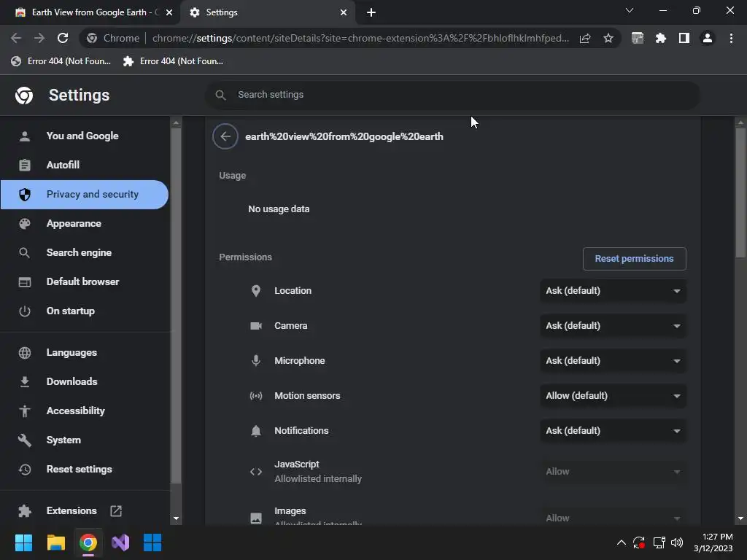Click the sidebar scroll down arrow
This screenshot has width=747, height=560.
(x=177, y=518)
